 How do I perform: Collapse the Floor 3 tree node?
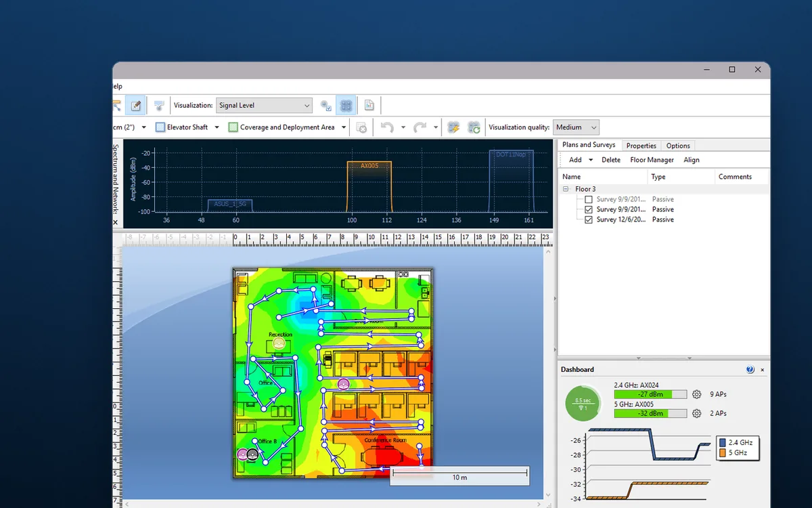566,190
